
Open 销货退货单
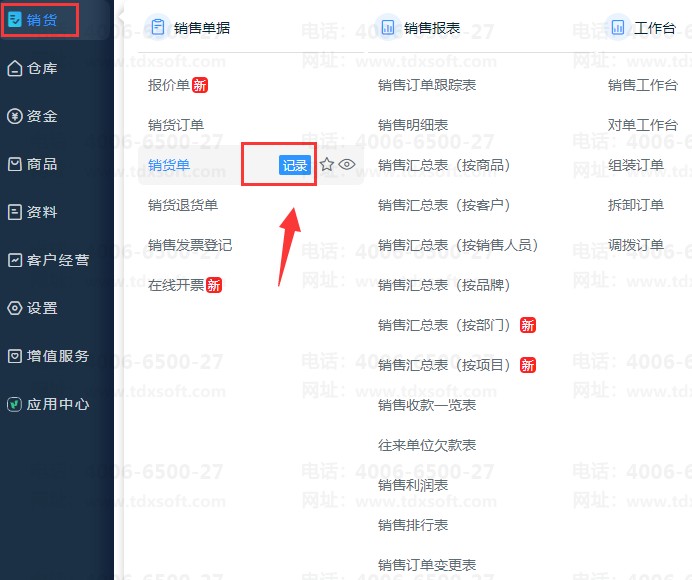[183, 205]
